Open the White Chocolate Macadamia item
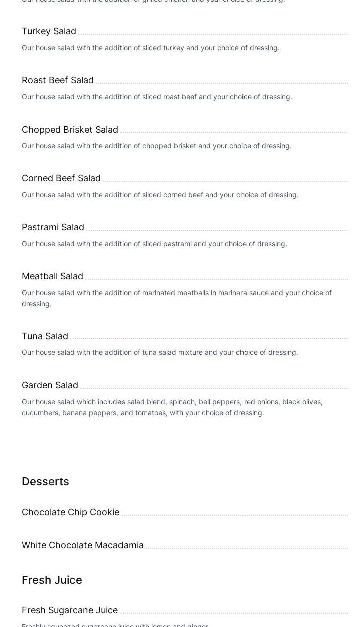 point(83,545)
